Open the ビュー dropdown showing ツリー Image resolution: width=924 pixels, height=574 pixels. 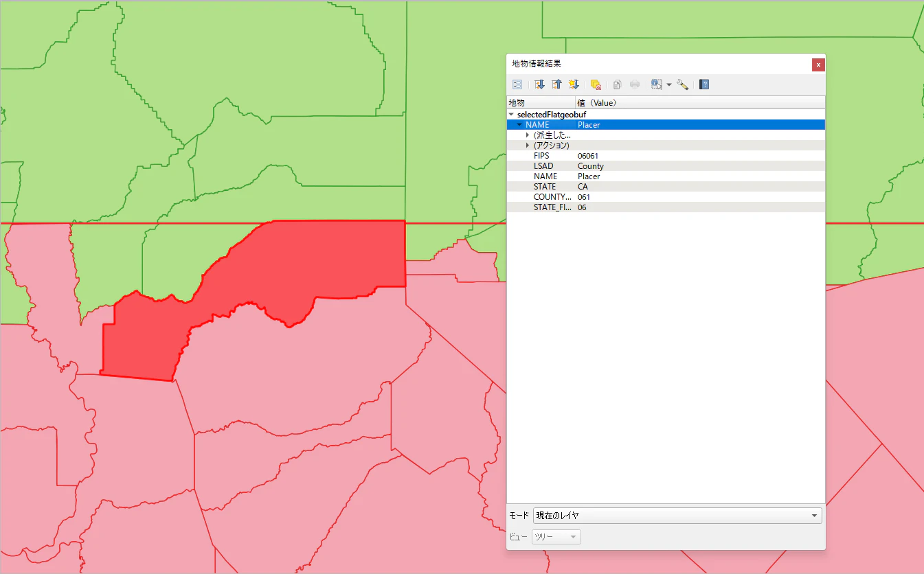click(x=556, y=537)
